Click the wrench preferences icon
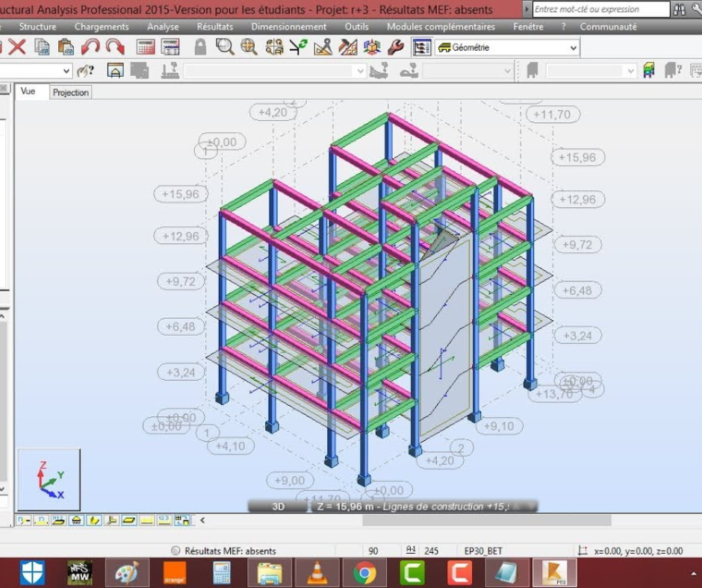Screen dimensions: 702x588 tap(396, 47)
